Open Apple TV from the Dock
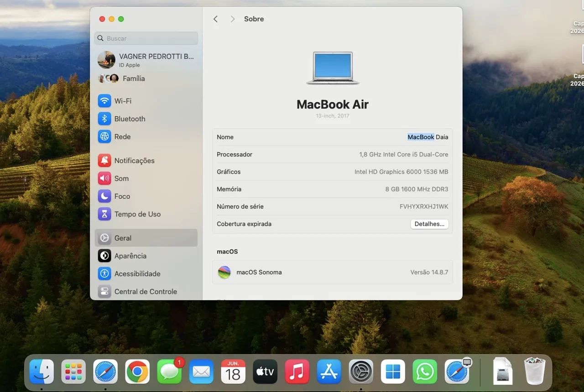The image size is (584, 392). [x=265, y=371]
